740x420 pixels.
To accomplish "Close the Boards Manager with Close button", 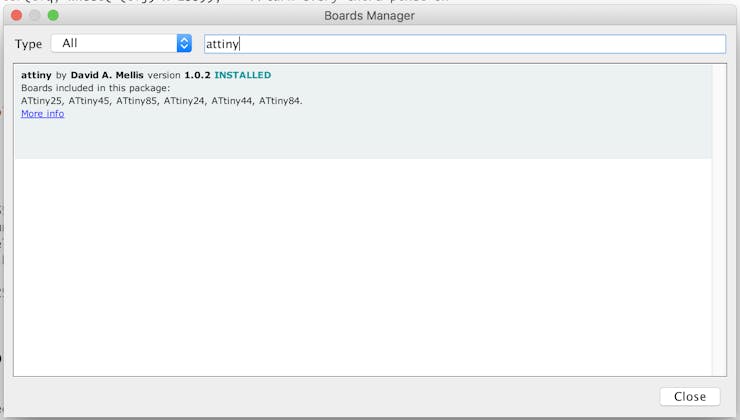I will click(690, 396).
